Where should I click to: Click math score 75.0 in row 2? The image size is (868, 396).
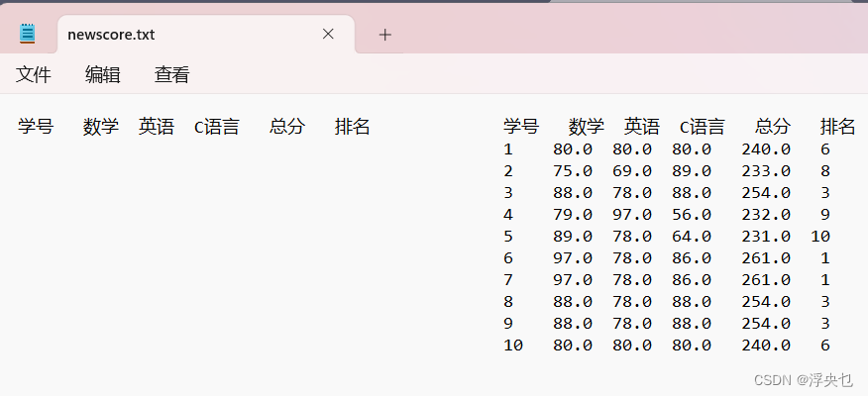573,171
